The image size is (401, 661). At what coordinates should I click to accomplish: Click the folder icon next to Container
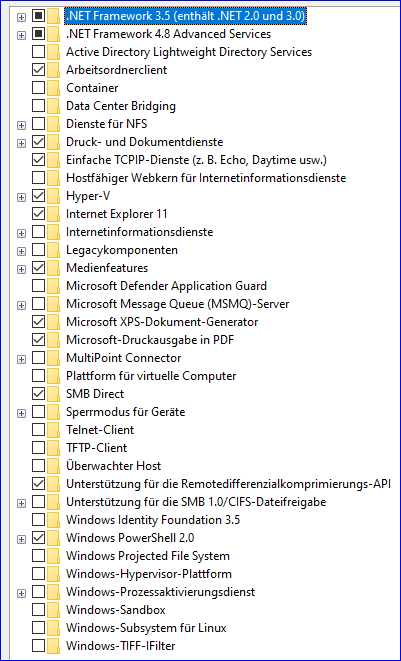click(53, 88)
